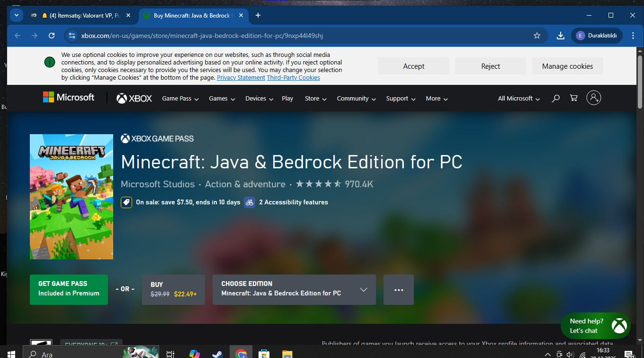Open Steam from the taskbar
The height and width of the screenshot is (358, 644).
click(218, 354)
